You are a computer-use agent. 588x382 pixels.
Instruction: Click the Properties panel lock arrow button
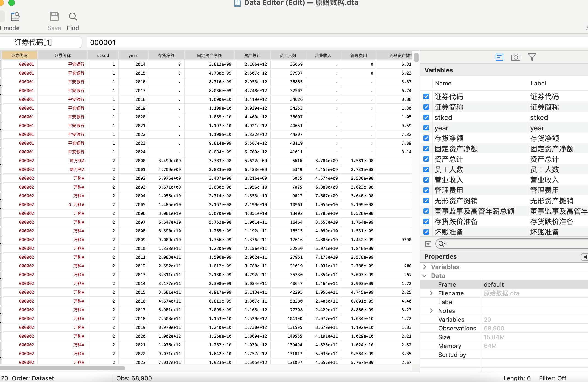tap(585, 257)
